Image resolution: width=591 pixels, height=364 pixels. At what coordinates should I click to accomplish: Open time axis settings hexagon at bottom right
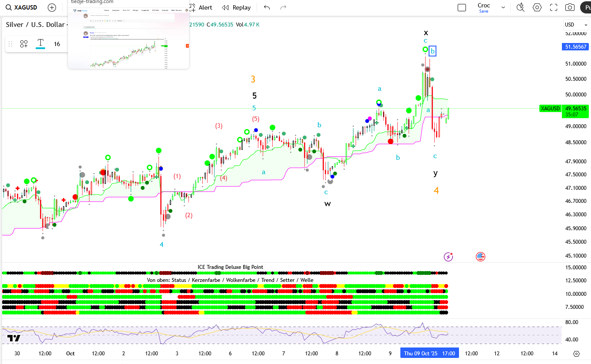point(576,354)
